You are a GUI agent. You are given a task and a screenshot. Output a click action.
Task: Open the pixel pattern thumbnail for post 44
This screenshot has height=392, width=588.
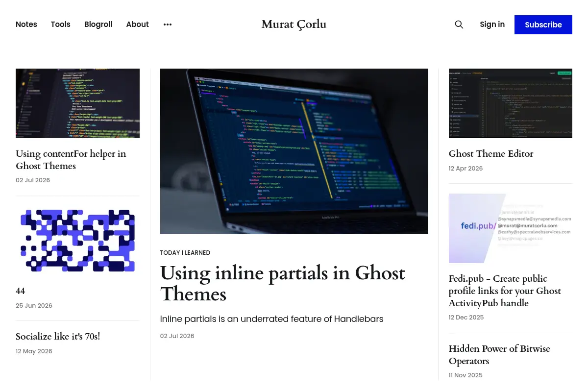77,241
